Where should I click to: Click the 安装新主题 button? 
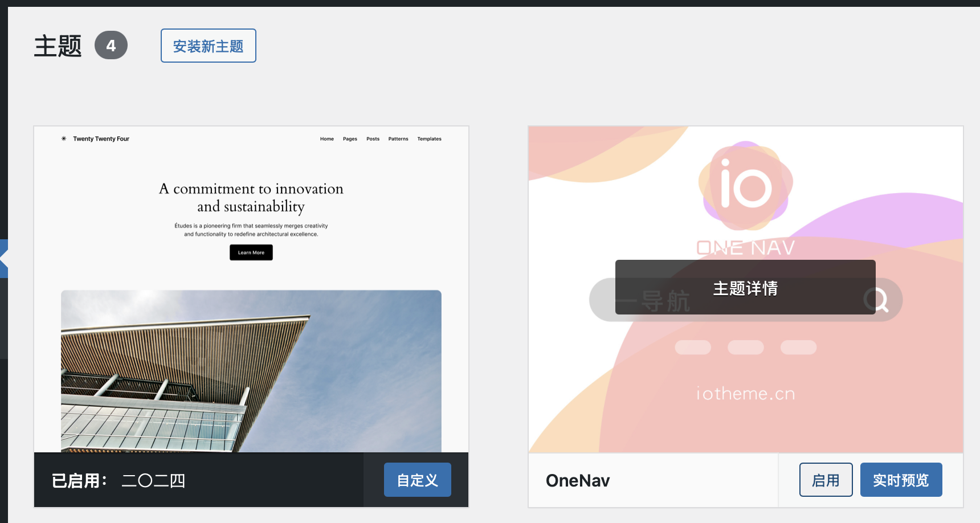(x=209, y=46)
